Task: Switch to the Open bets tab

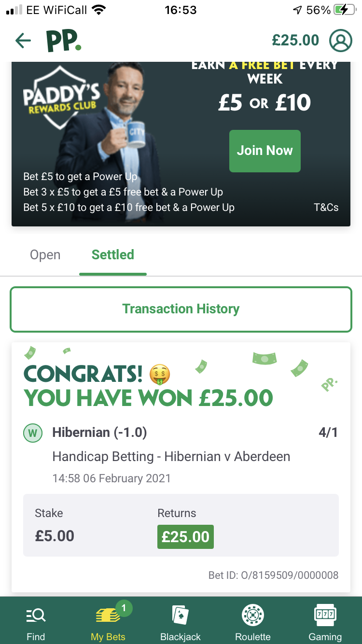Action: 45,255
